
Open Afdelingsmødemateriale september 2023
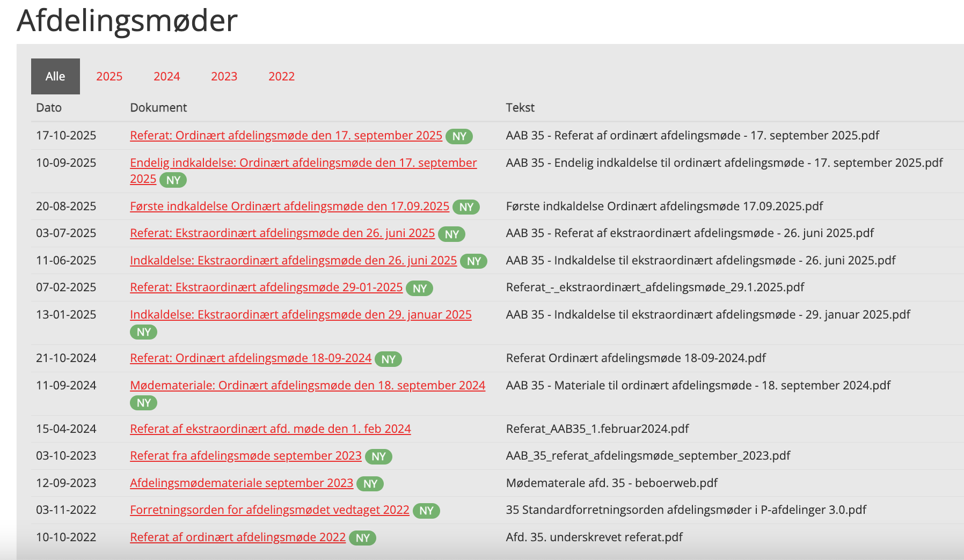point(241,483)
